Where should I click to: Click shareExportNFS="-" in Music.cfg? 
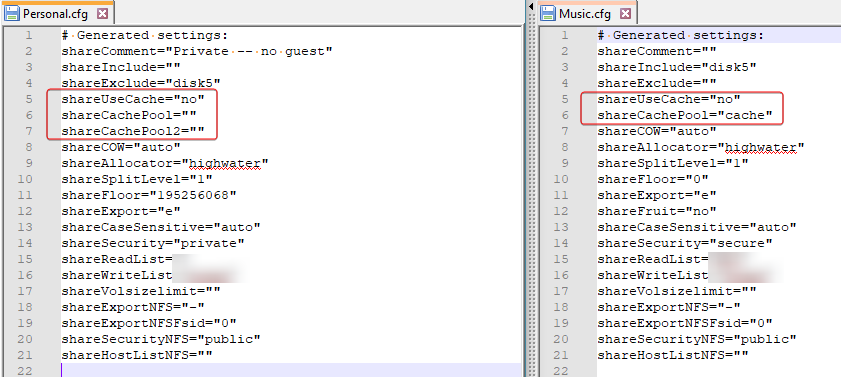[x=668, y=307]
